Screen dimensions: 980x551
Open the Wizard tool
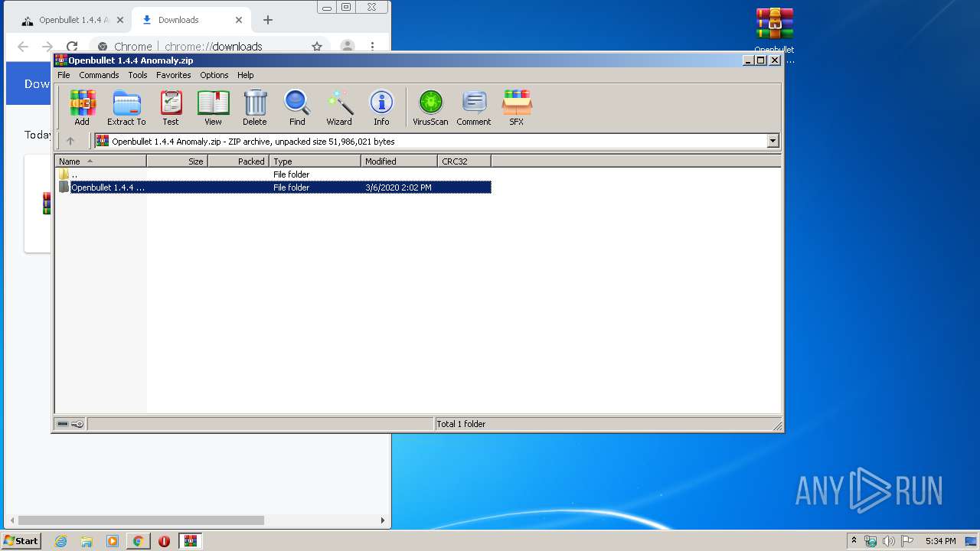click(339, 108)
